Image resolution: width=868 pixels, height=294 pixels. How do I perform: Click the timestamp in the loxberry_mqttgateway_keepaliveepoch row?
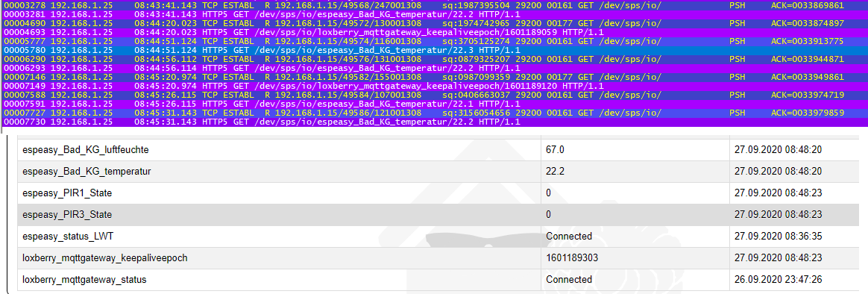pyautogui.click(x=779, y=258)
